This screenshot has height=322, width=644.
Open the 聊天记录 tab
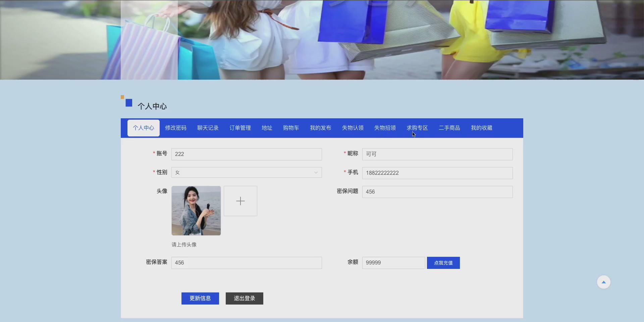(208, 128)
